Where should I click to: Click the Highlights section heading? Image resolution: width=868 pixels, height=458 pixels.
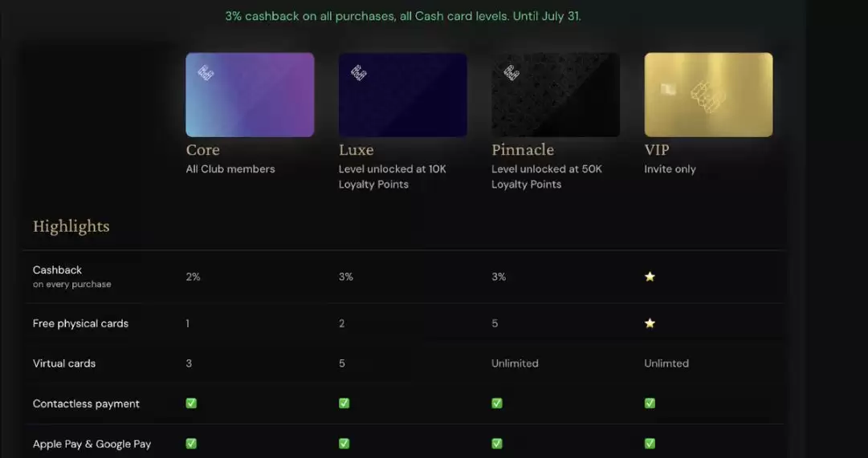pyautogui.click(x=71, y=226)
